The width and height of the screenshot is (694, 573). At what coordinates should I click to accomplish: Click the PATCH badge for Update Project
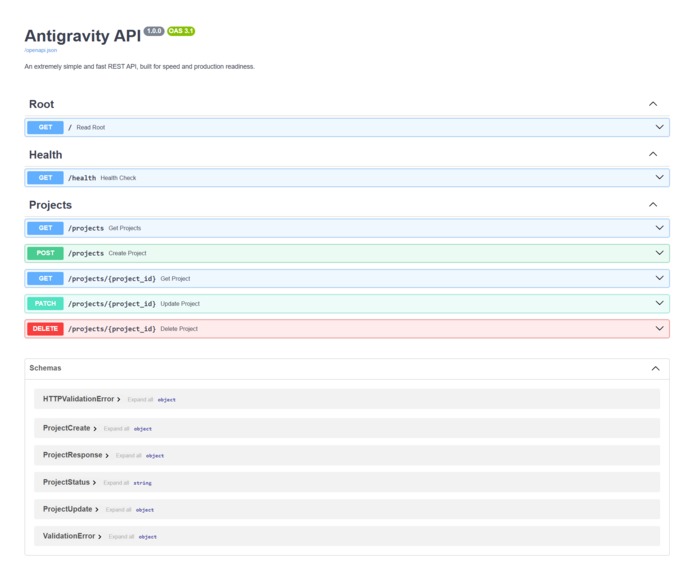(45, 304)
